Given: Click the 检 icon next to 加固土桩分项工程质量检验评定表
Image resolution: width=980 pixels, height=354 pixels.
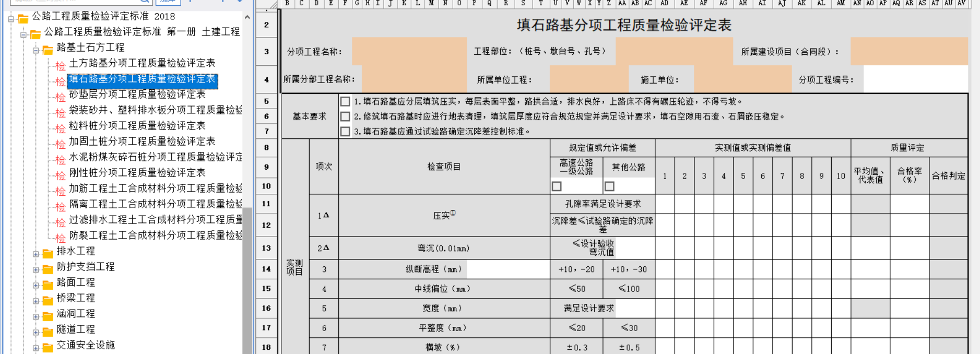Looking at the screenshot, I should [x=61, y=144].
